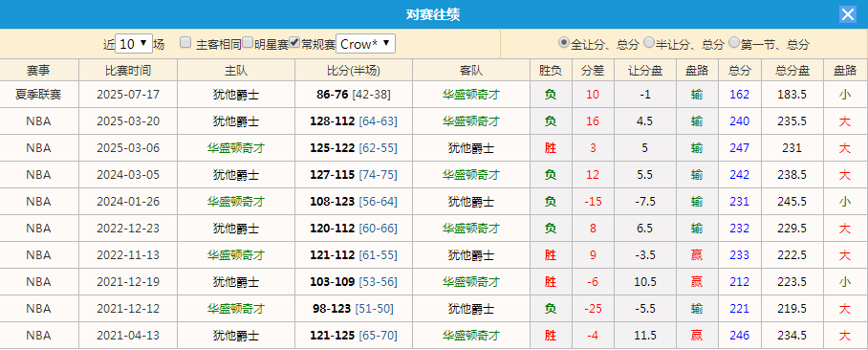Click the 219.5 total line

click(x=792, y=309)
